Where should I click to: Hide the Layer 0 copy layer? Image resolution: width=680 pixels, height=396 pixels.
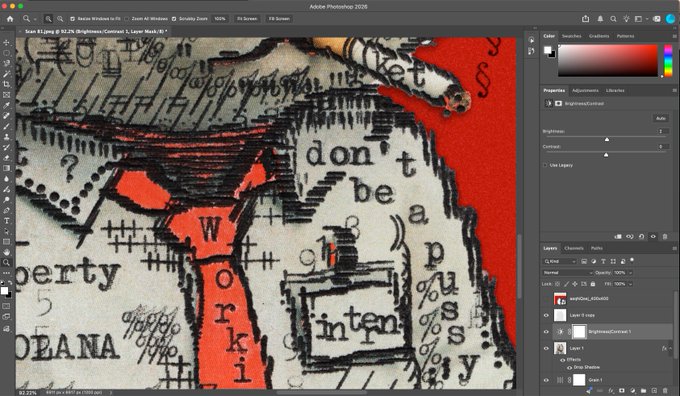546,315
